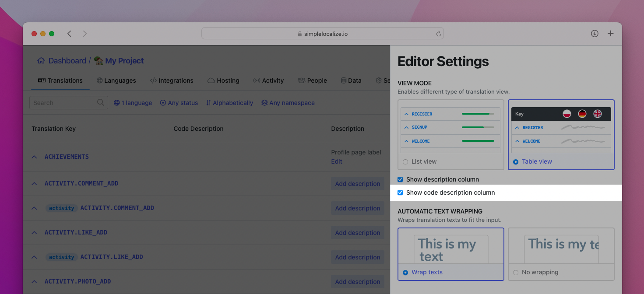This screenshot has width=644, height=294.
Task: Collapse the activity-tagged ACTIVITY.LIKE_ADD row chevron
Action: point(35,257)
